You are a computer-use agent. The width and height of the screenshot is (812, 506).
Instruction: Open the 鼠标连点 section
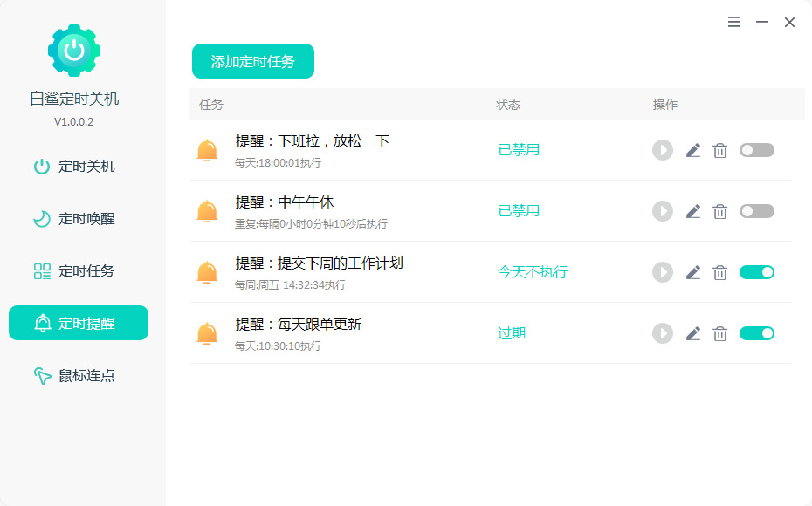[x=78, y=376]
